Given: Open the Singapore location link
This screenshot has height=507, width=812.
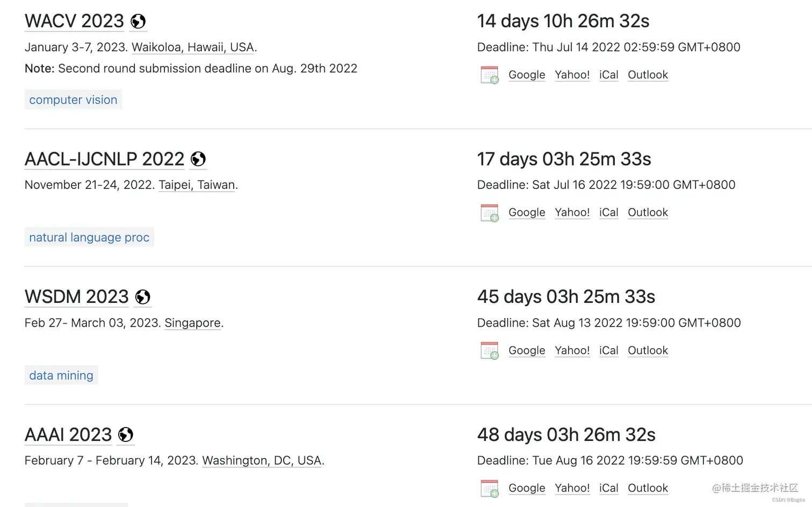Looking at the screenshot, I should [x=193, y=323].
